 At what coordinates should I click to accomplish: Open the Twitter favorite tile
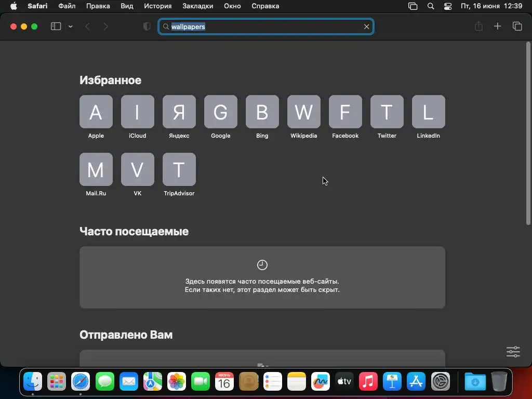(387, 112)
